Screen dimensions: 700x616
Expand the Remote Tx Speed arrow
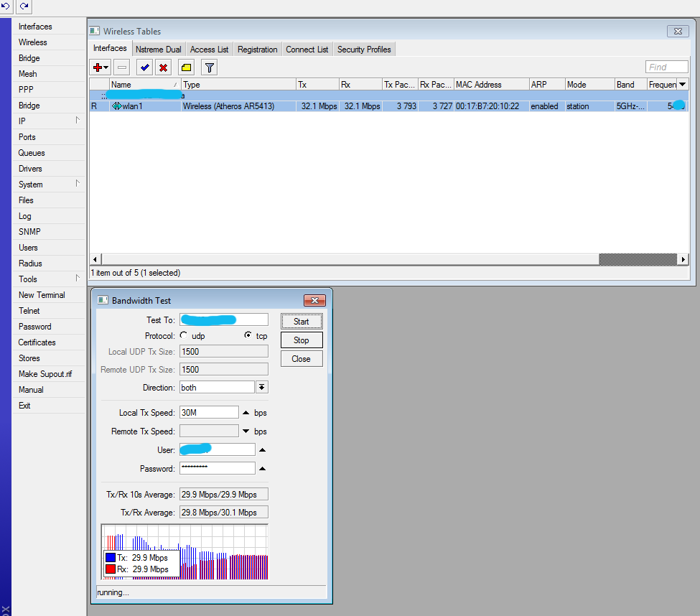(246, 431)
